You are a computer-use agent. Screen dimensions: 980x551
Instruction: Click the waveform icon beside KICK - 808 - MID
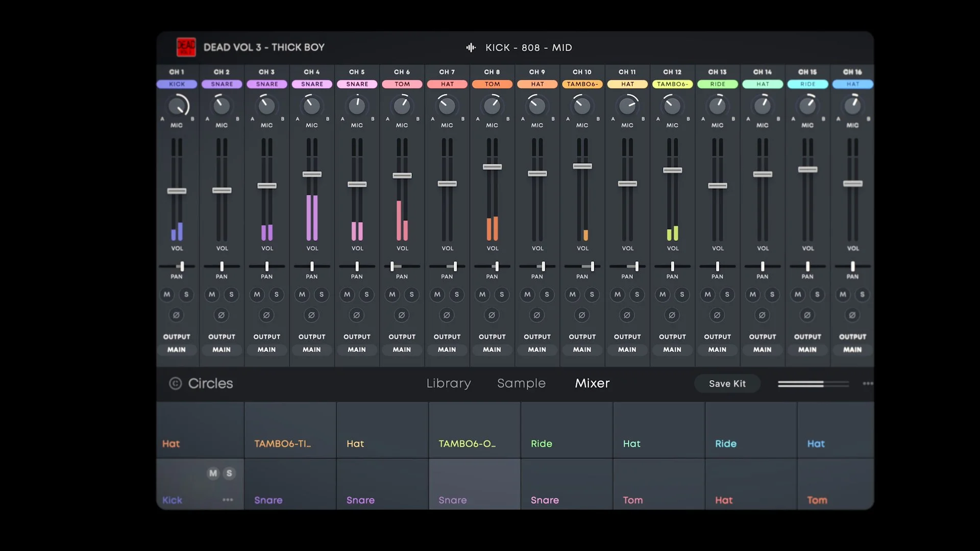click(x=471, y=47)
